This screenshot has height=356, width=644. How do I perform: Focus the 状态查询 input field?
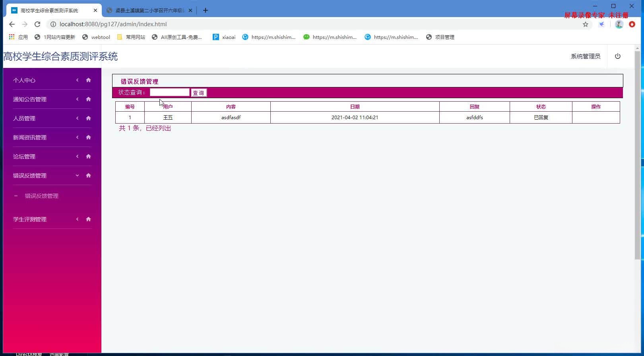click(170, 92)
